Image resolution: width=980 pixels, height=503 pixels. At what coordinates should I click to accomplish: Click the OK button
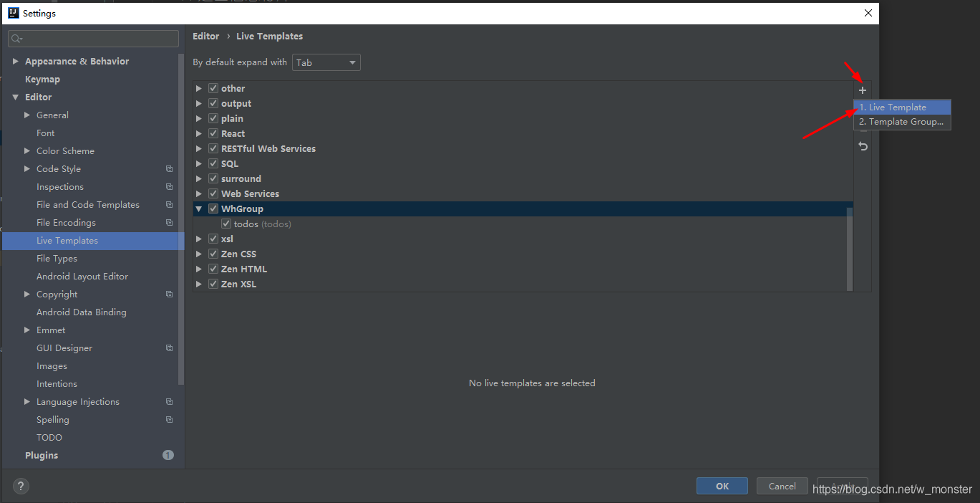722,486
